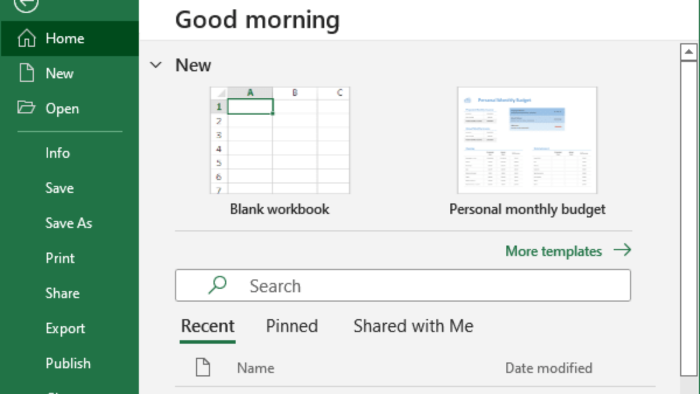The height and width of the screenshot is (394, 700).
Task: Choose Save As in the sidebar
Action: pos(69,223)
